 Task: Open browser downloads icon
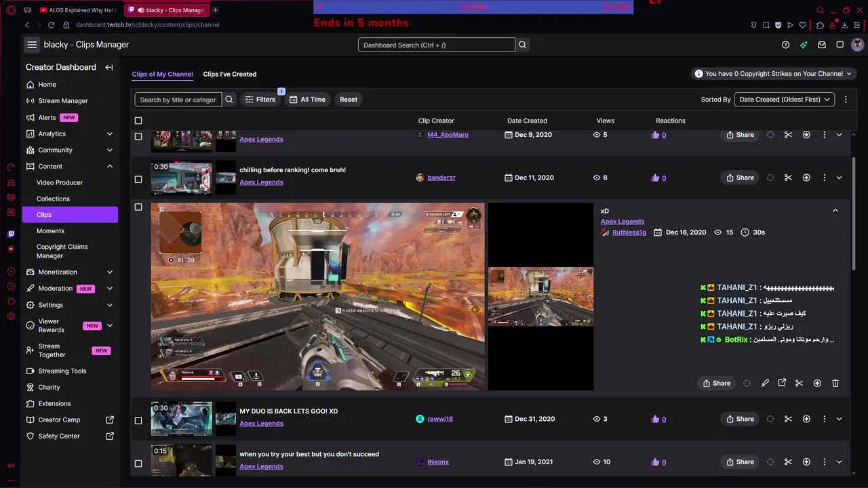point(845,25)
